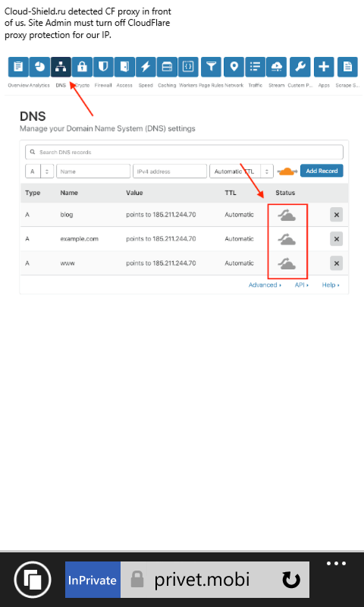
Task: Open the Crypto padlock icon
Action: (82, 67)
